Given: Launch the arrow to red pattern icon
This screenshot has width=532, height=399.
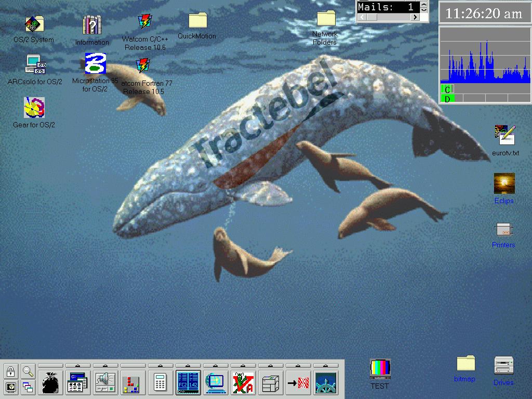Looking at the screenshot, I should 298,383.
